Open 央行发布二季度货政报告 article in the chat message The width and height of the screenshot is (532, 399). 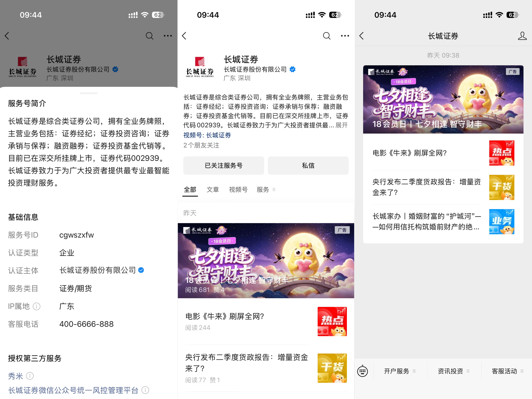[426, 187]
